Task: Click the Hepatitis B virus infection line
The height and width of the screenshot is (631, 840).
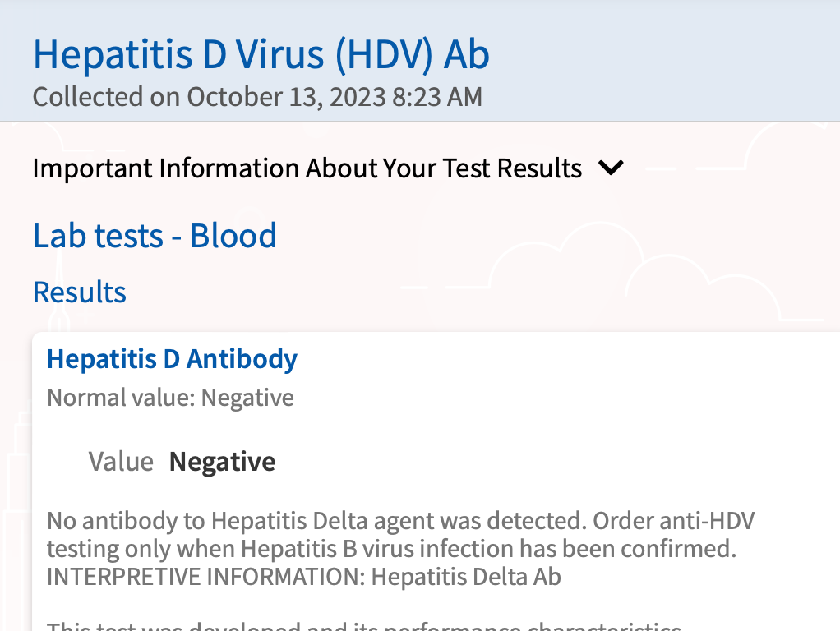Action: (x=391, y=549)
